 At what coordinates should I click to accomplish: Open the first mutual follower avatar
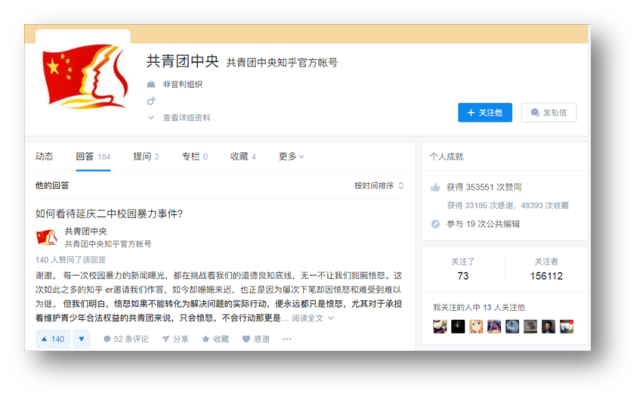click(x=440, y=326)
